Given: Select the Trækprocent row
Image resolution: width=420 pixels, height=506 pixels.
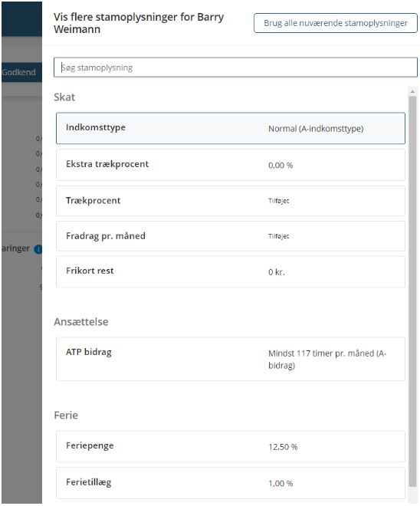Looking at the screenshot, I should 231,201.
